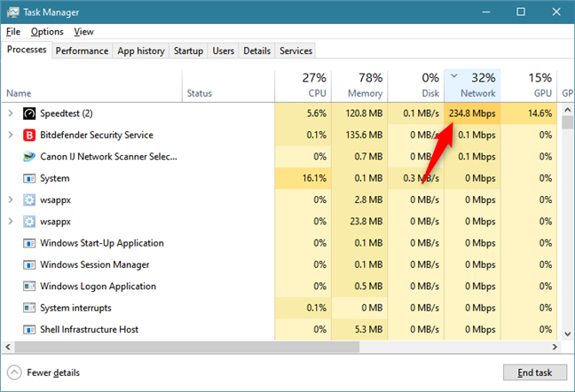Click the System 0.3 MB/s disk value
The image size is (575, 392).
(421, 178)
